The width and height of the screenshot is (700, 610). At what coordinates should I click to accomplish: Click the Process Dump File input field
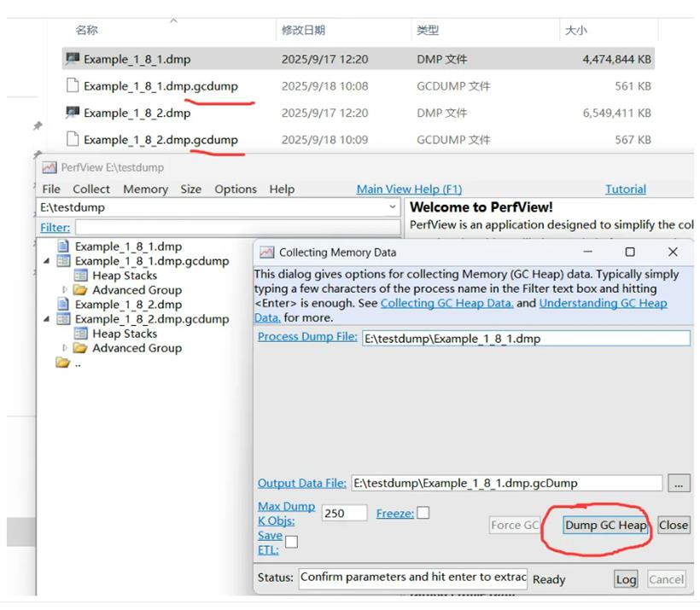pyautogui.click(x=526, y=338)
